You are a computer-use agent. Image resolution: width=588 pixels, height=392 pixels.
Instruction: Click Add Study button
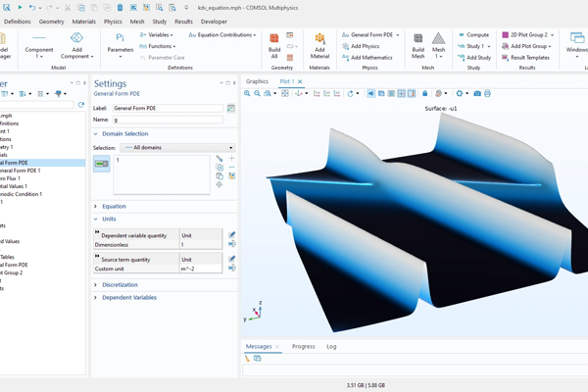(474, 58)
